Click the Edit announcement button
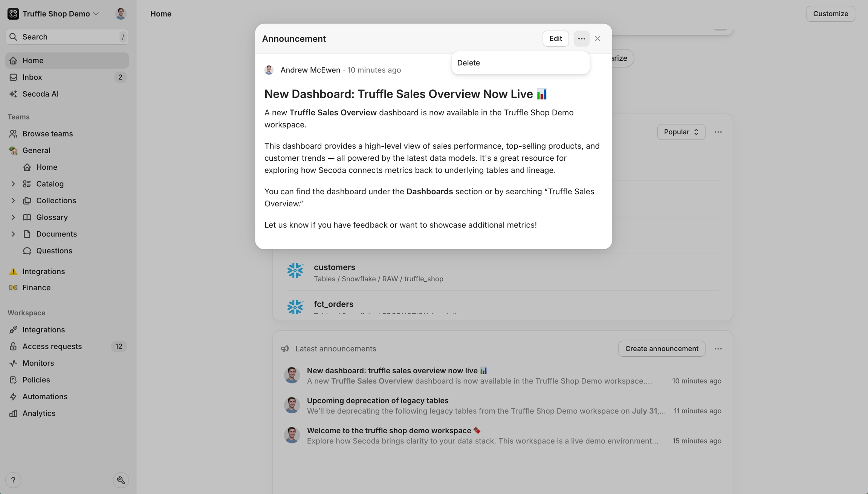Image resolution: width=868 pixels, height=494 pixels. [x=555, y=38]
